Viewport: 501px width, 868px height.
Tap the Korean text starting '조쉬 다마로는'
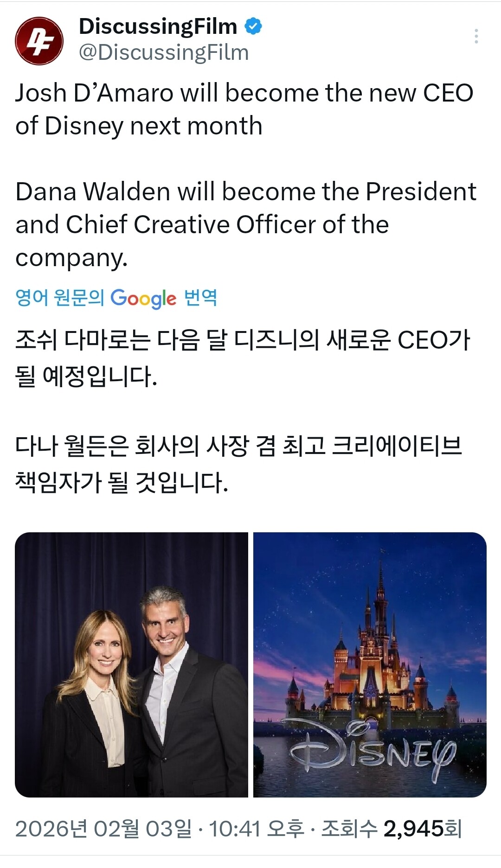click(x=242, y=357)
